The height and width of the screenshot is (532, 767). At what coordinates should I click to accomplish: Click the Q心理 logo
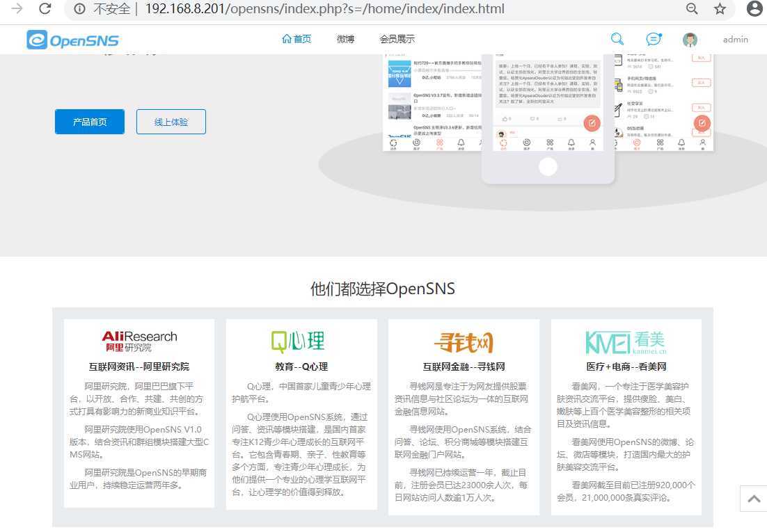point(298,341)
